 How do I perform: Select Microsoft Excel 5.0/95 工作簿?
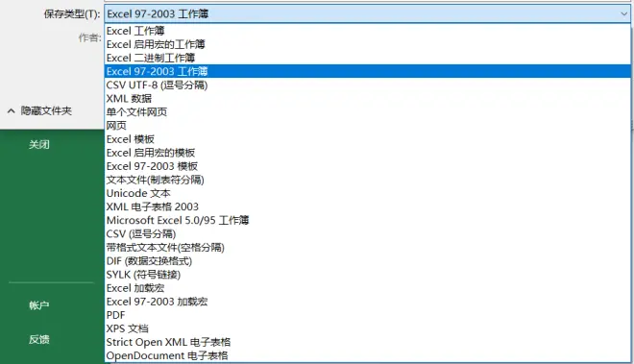368,221
